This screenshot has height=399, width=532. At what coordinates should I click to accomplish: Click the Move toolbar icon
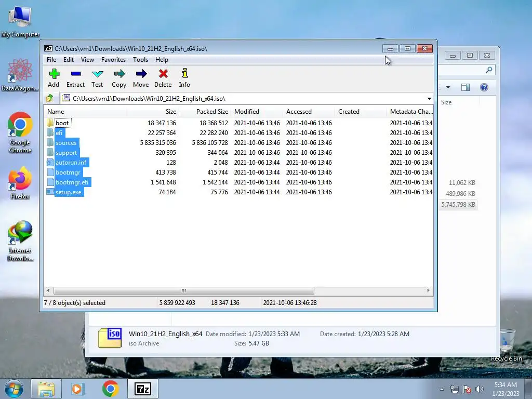point(141,78)
